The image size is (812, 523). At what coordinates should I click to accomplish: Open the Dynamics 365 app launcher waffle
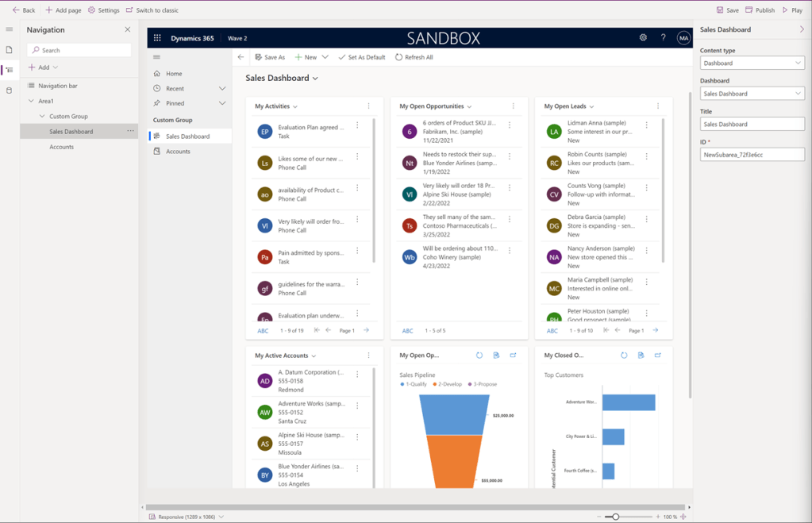click(x=157, y=38)
